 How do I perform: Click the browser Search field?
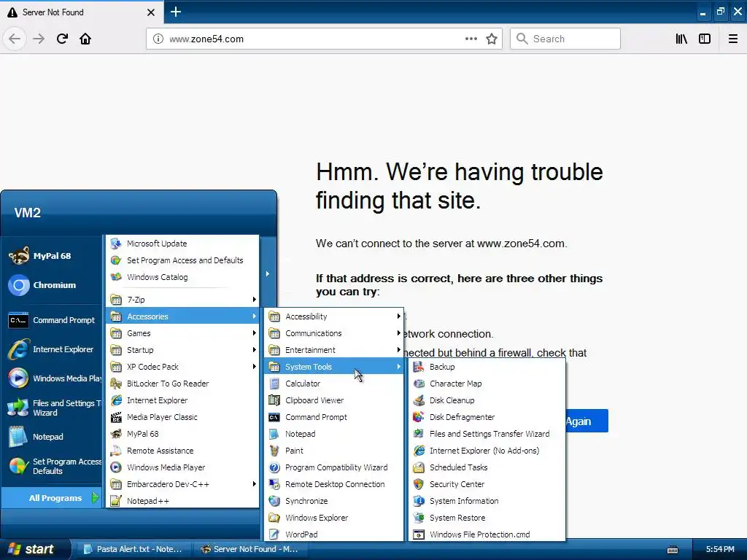coord(565,39)
